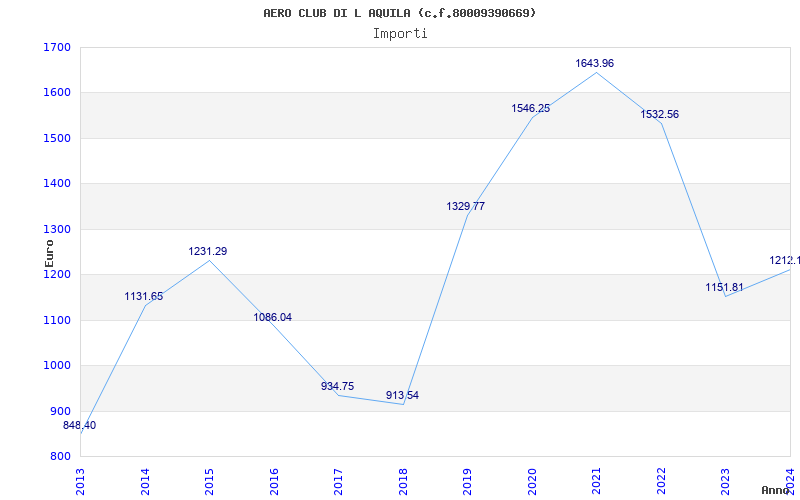Click x-axis year 2016
The image size is (800, 500).
tap(274, 481)
